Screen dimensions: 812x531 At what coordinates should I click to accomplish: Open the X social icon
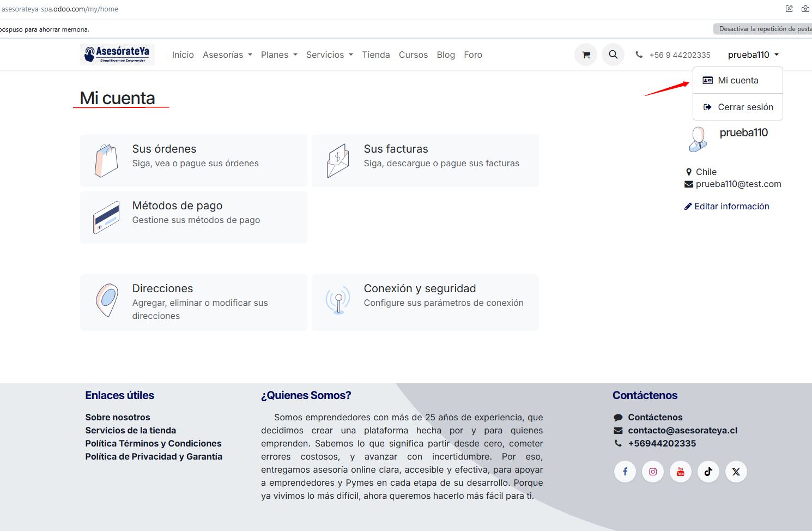click(x=736, y=472)
